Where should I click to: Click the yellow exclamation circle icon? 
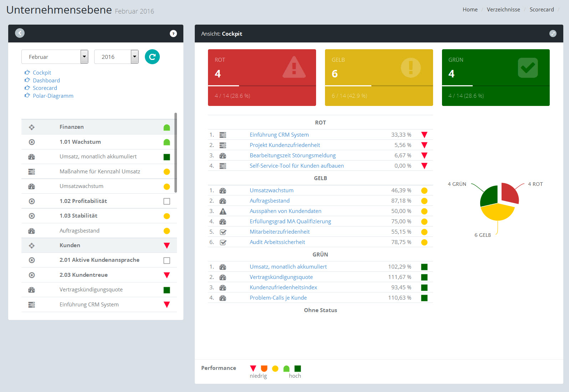pos(411,67)
